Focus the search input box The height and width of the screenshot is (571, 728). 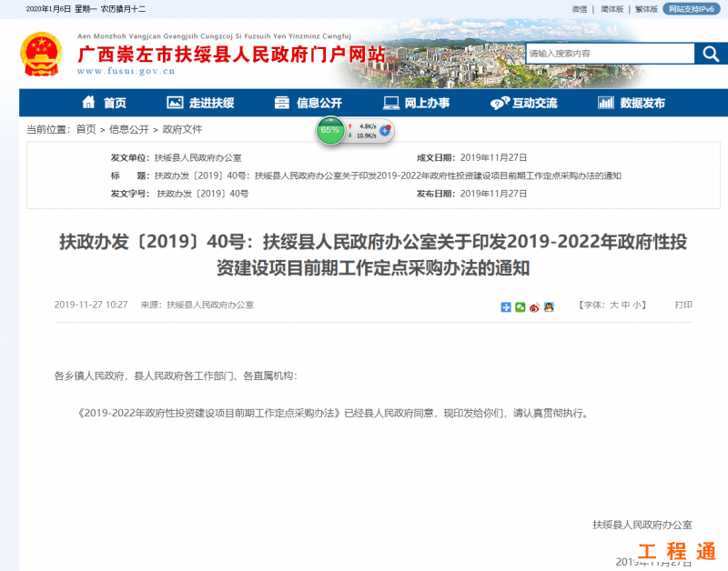(608, 54)
